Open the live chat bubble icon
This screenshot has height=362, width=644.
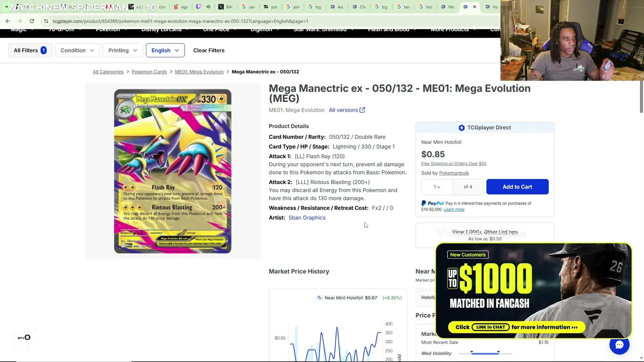[x=619, y=344]
